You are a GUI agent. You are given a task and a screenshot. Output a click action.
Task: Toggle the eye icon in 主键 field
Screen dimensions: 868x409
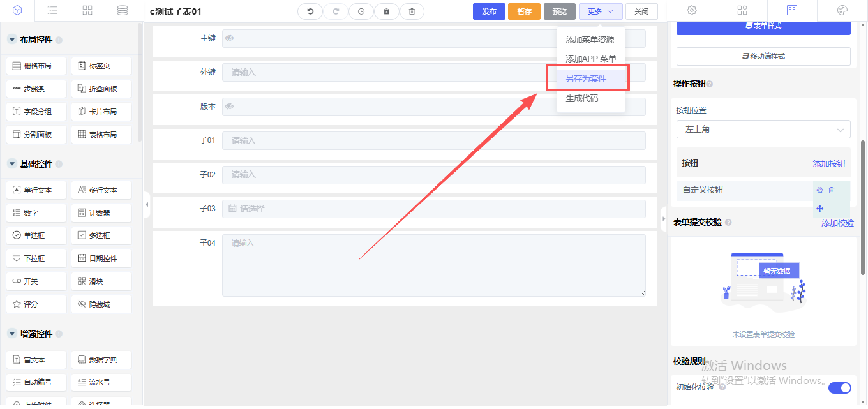click(229, 38)
